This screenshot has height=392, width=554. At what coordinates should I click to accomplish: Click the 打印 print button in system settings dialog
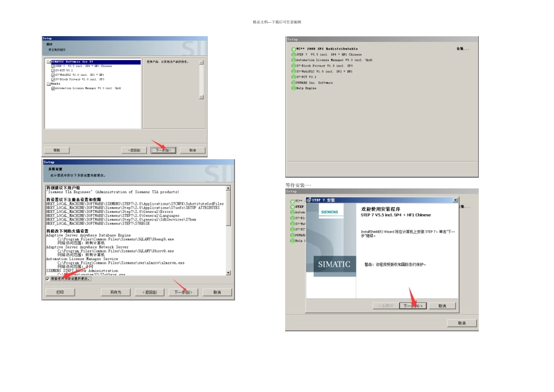(x=60, y=292)
